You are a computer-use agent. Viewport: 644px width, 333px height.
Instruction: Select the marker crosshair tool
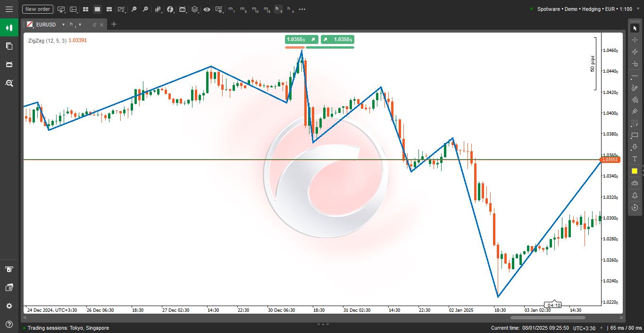click(x=635, y=52)
